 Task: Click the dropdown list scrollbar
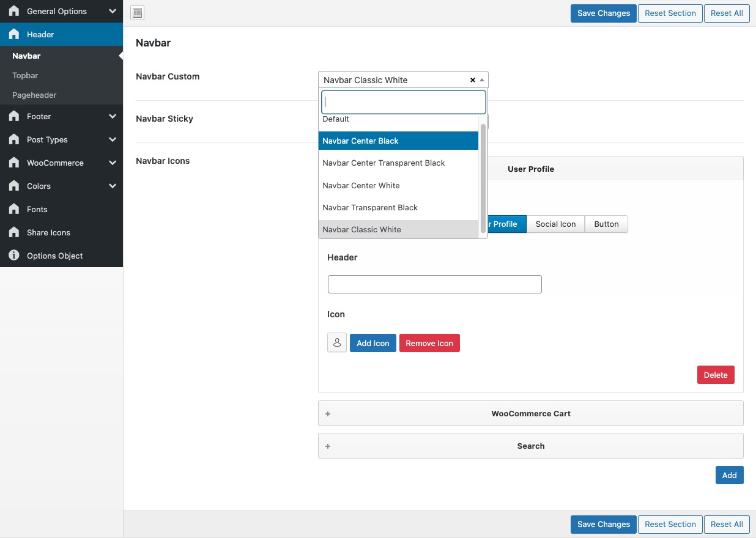[x=483, y=177]
